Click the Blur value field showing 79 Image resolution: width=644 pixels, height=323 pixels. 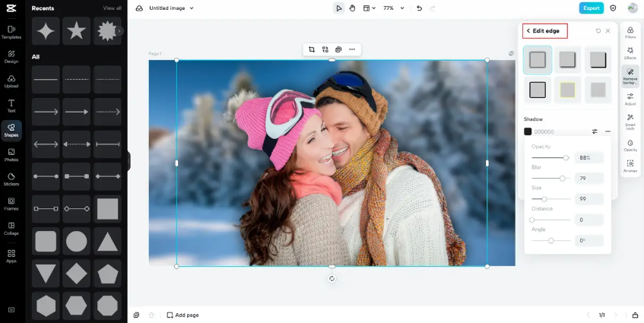tap(589, 178)
